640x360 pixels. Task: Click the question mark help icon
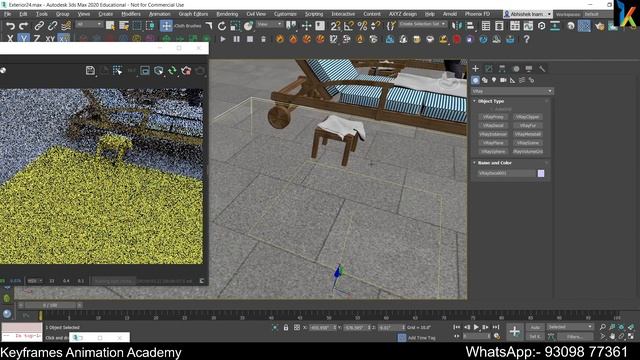pos(526,39)
